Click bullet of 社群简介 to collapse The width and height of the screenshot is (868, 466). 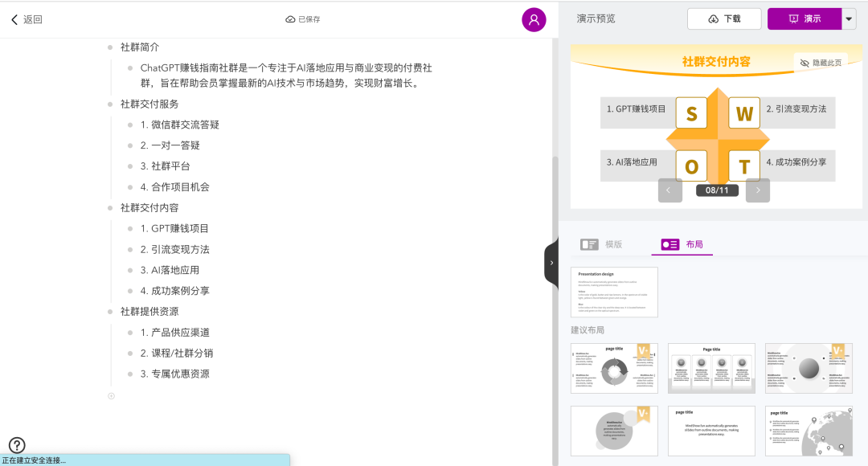coord(110,47)
